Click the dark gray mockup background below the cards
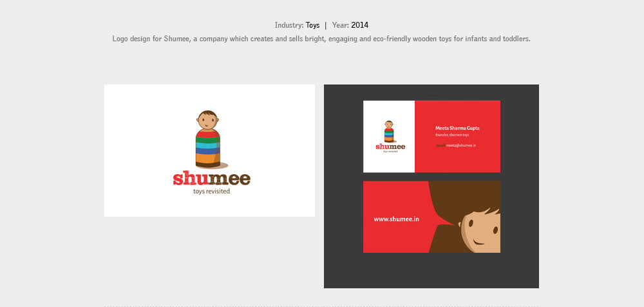 (431, 271)
